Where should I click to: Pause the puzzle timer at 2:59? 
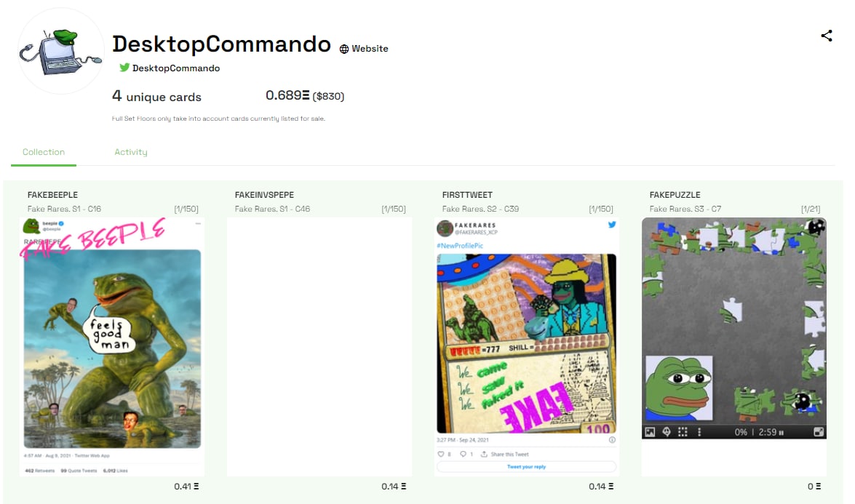coord(782,433)
